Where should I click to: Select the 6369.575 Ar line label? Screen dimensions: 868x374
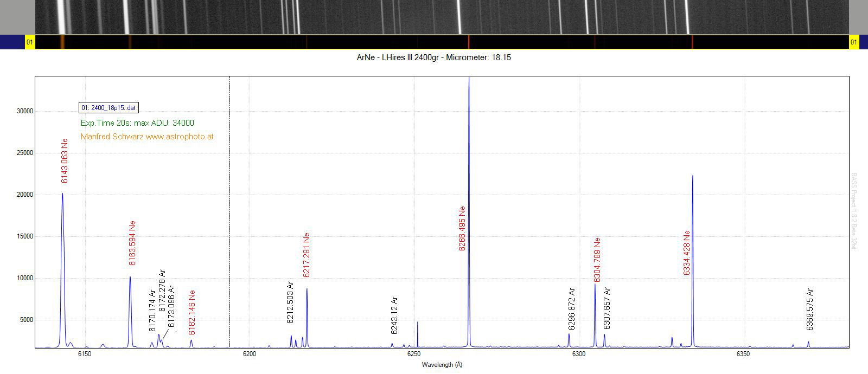click(810, 309)
